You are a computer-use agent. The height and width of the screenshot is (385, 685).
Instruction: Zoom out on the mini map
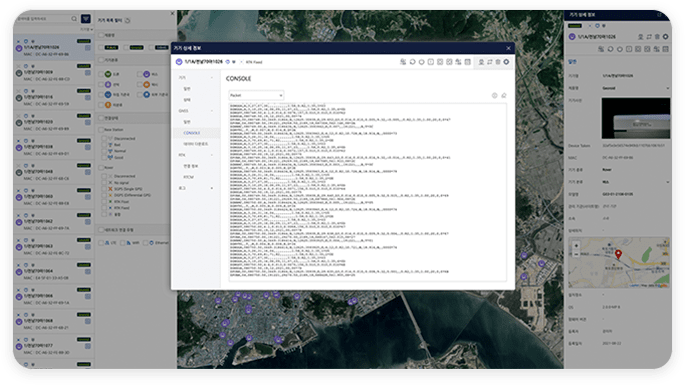(576, 253)
